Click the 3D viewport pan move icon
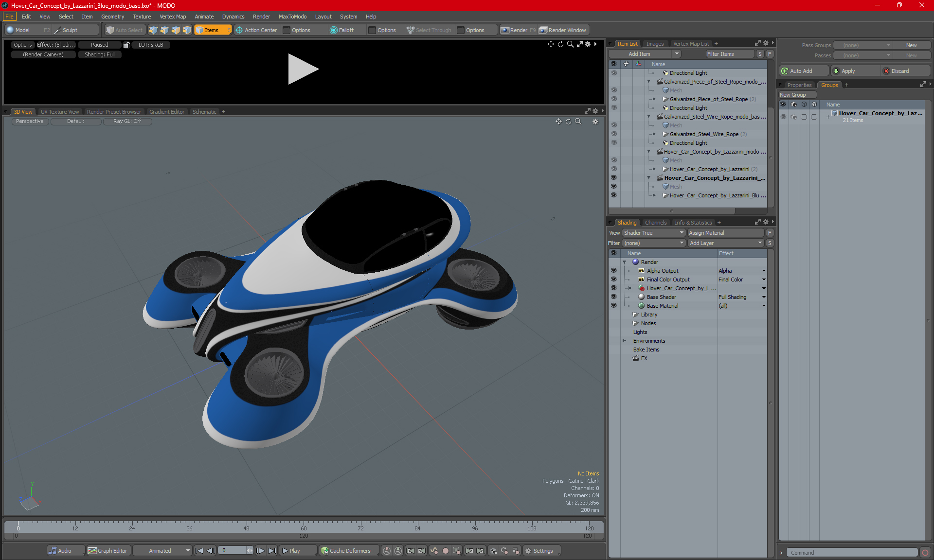Image resolution: width=934 pixels, height=560 pixels. point(558,122)
